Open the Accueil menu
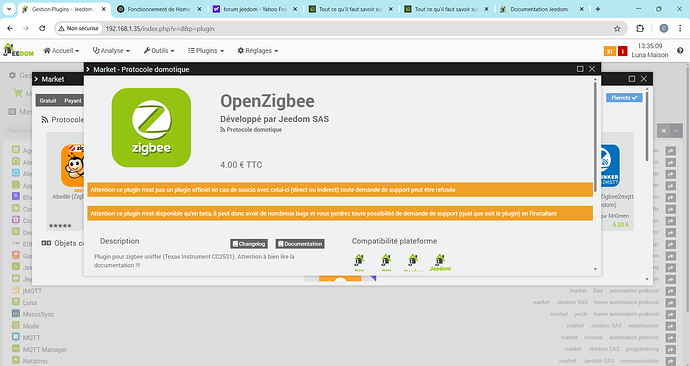The image size is (690, 366). tap(61, 51)
